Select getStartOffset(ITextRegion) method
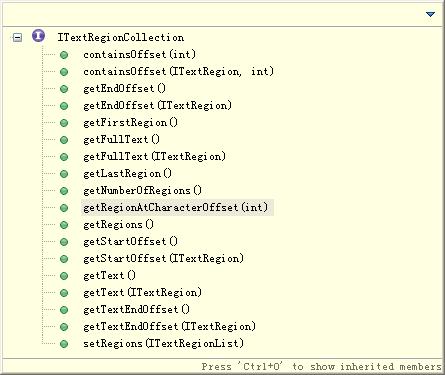The image size is (445, 375). tap(163, 258)
